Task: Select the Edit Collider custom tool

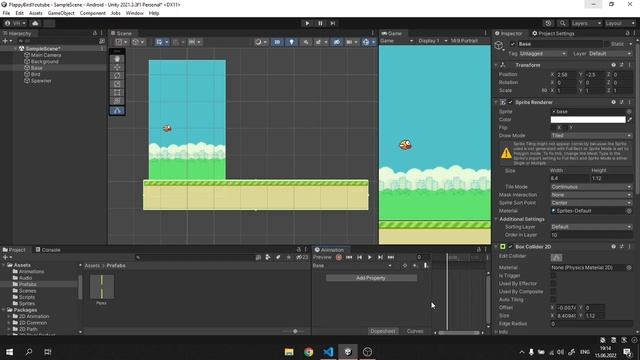Action: point(117,111)
